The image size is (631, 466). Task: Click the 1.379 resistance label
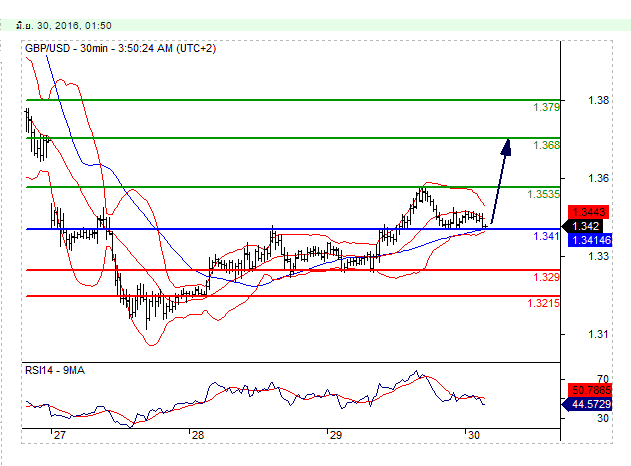pyautogui.click(x=546, y=107)
